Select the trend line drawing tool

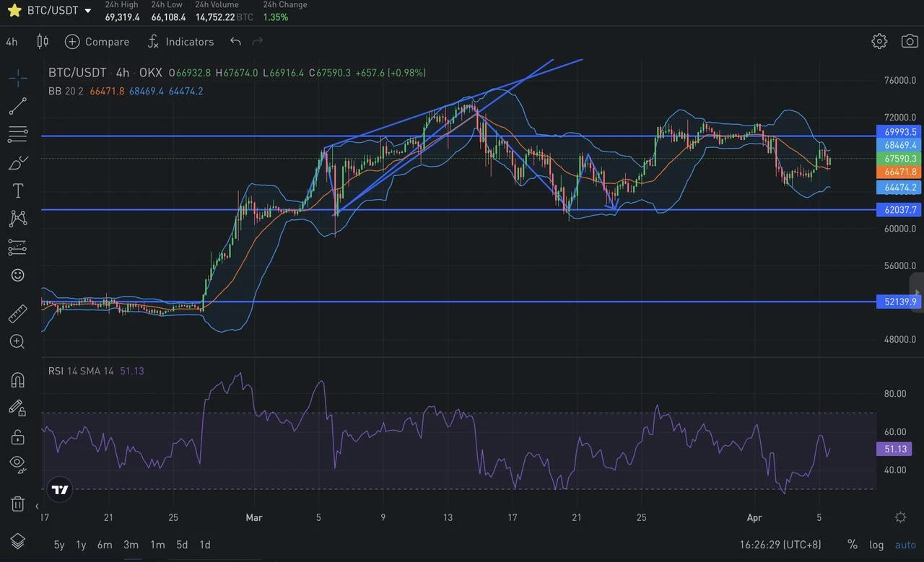[18, 105]
